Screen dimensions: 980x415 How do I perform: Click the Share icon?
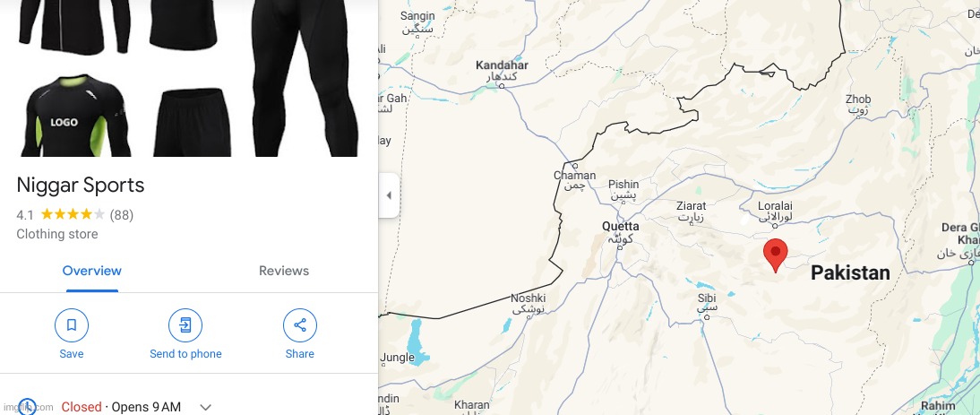[x=300, y=325]
